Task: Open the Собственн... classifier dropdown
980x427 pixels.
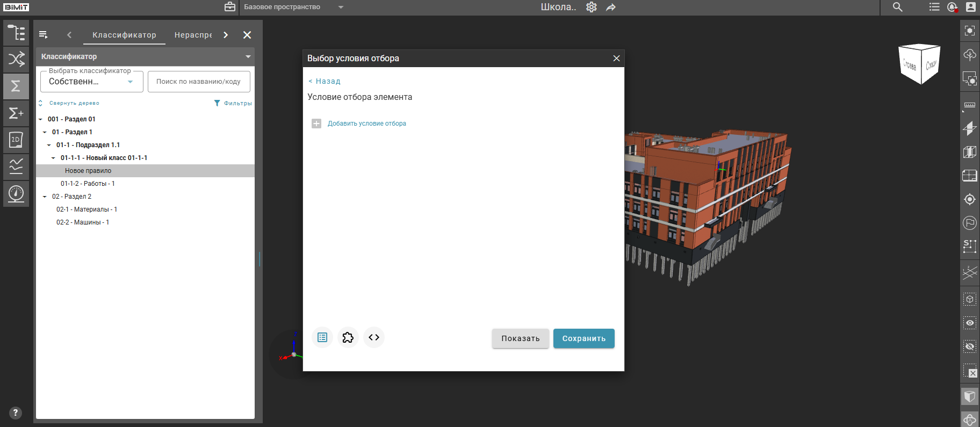Action: click(x=91, y=82)
